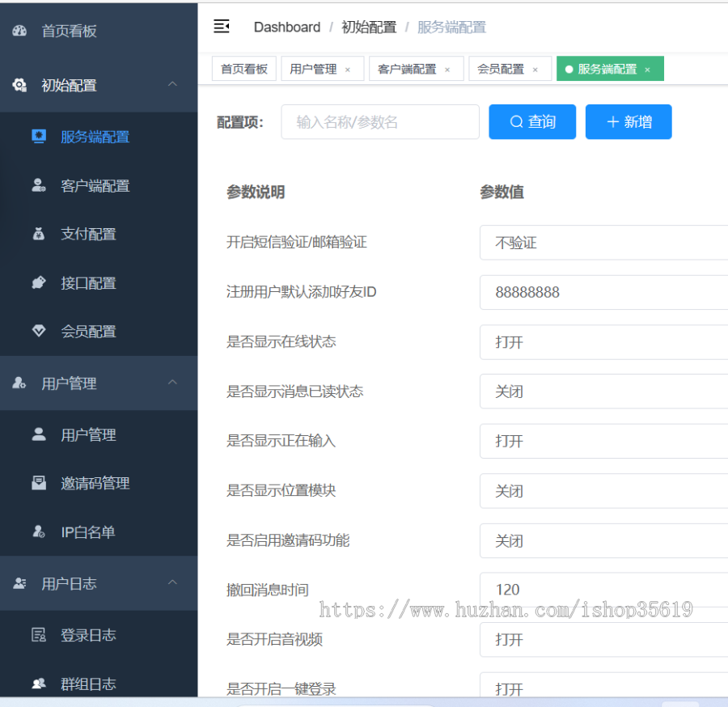Click the 撤回消息时间 field showing 120

(x=603, y=590)
